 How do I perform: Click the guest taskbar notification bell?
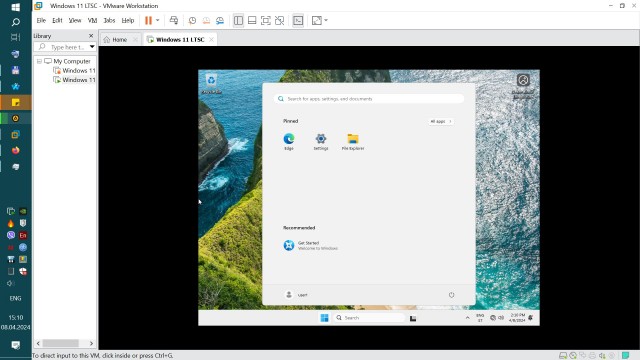tap(531, 318)
